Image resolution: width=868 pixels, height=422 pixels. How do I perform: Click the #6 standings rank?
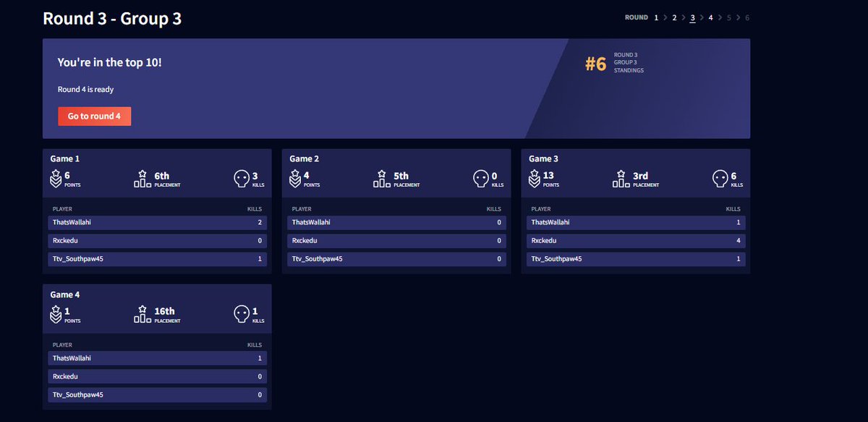point(595,64)
